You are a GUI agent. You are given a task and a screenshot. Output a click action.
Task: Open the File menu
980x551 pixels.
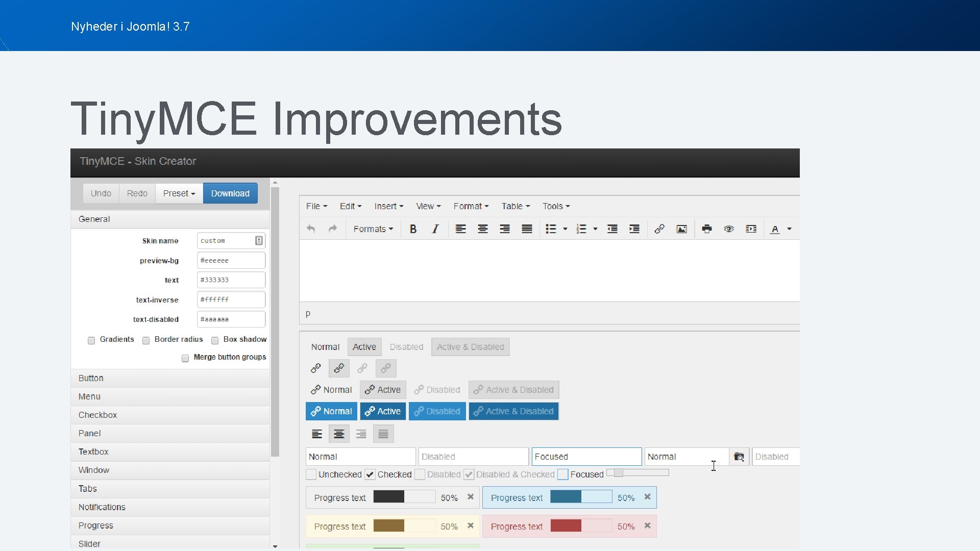[x=316, y=206]
